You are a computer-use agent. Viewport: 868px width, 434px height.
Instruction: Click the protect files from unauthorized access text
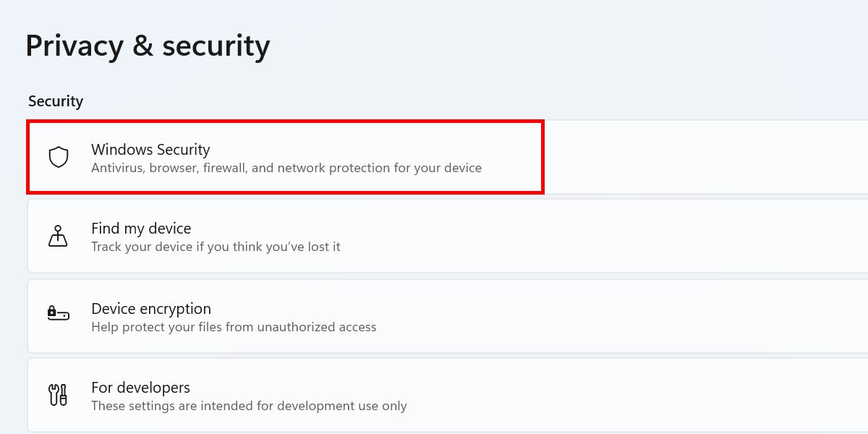[x=234, y=327]
